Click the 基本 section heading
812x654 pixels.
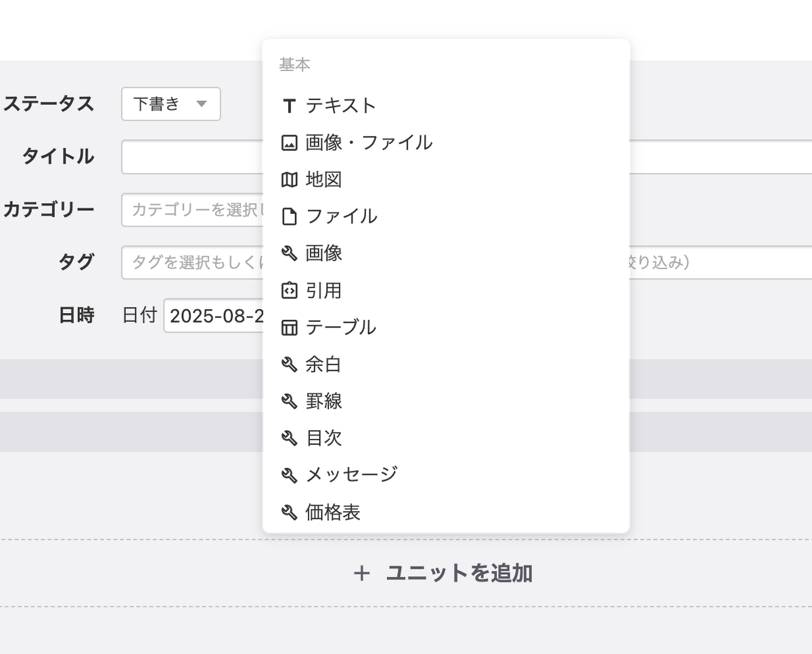click(294, 64)
